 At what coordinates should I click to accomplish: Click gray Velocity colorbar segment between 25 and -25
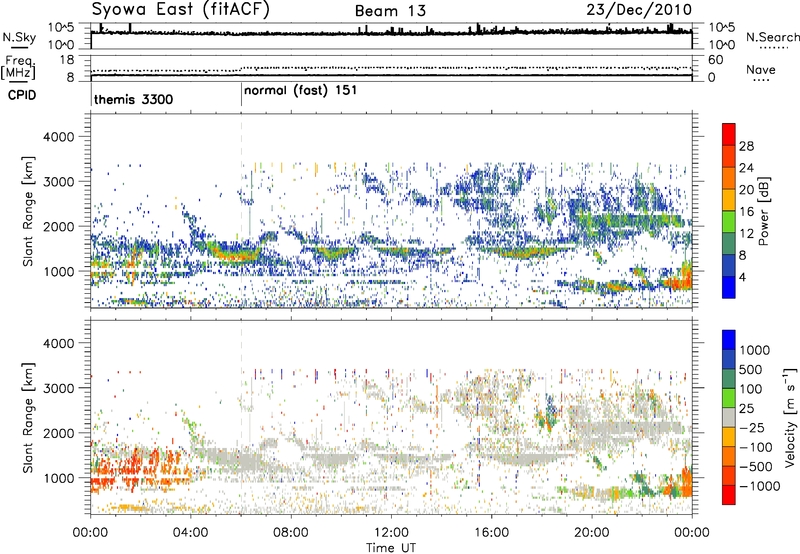coord(729,418)
